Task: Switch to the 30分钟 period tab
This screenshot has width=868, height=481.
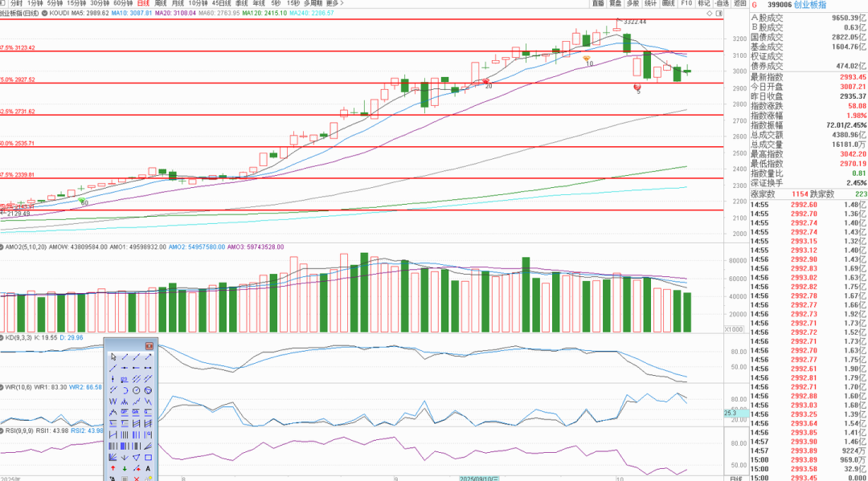Action: [100, 3]
